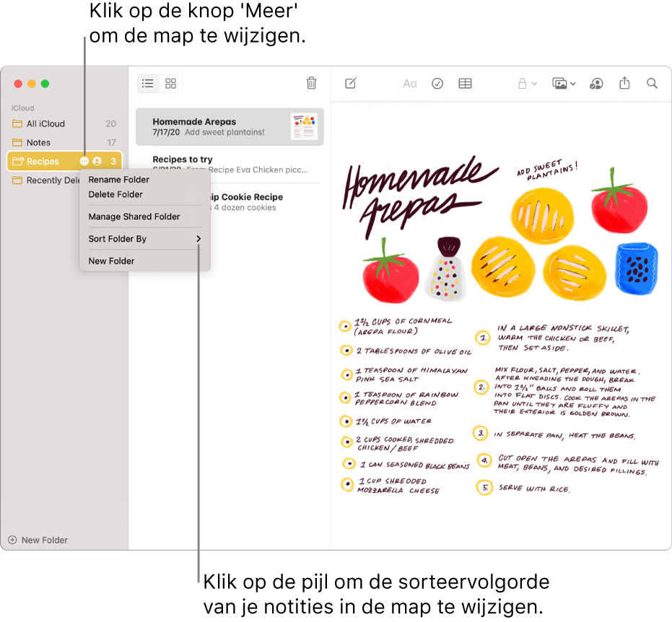
Task: Open the photos and media browser icon
Action: coord(559,83)
